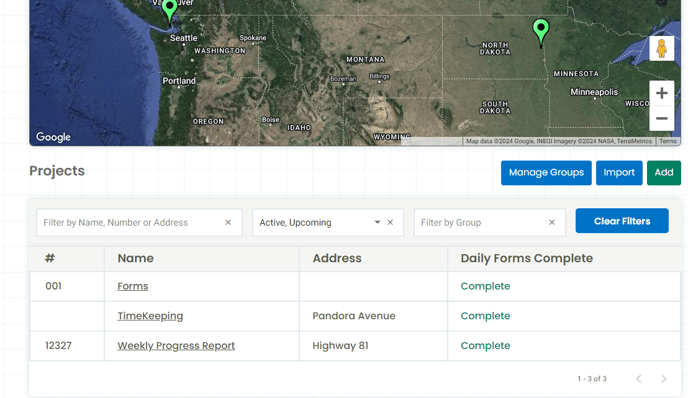The width and height of the screenshot is (688, 398).
Task: Select the green map pin in North Dakota
Action: (541, 32)
